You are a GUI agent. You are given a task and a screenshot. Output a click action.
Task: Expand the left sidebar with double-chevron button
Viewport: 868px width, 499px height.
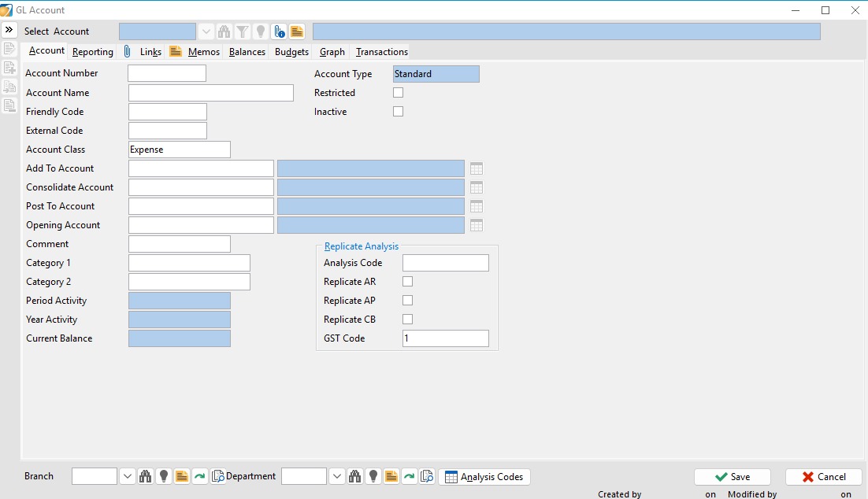click(9, 30)
